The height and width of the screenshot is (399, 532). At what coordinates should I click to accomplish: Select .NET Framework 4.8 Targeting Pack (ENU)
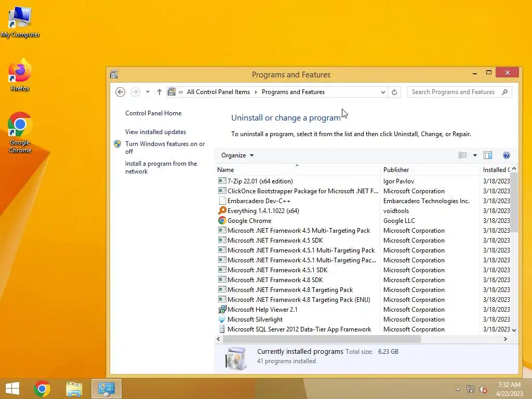363,300
